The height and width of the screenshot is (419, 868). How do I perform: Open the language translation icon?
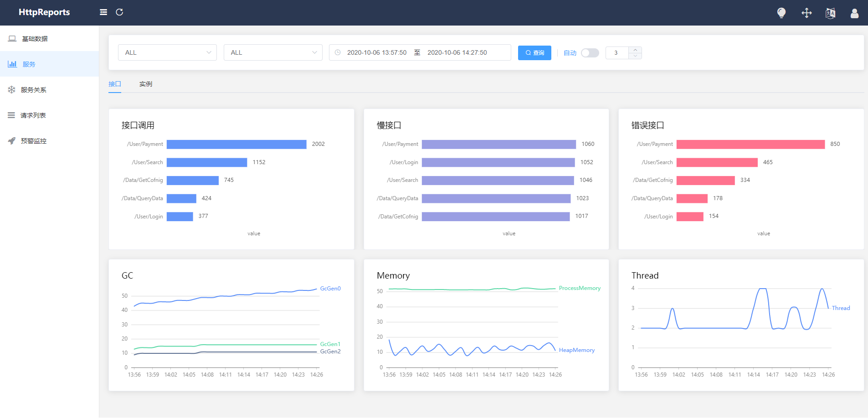coord(830,13)
